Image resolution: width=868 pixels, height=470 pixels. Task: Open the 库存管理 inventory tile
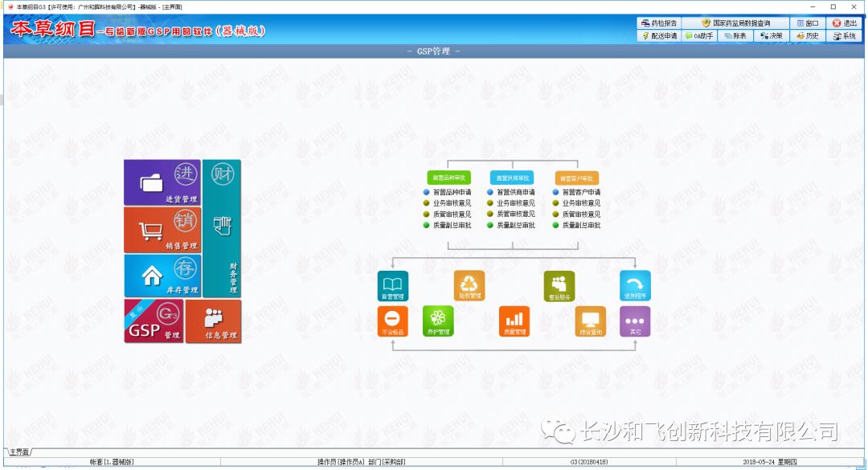click(162, 276)
